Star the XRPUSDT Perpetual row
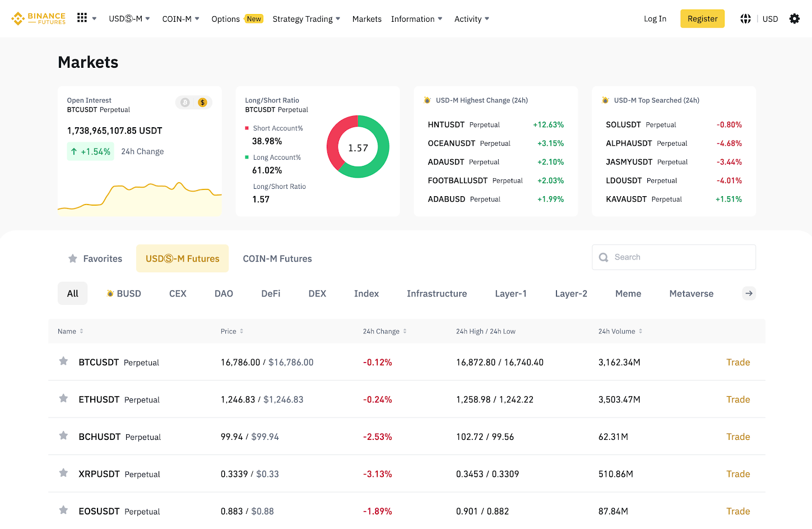812x529 pixels. pyautogui.click(x=64, y=473)
